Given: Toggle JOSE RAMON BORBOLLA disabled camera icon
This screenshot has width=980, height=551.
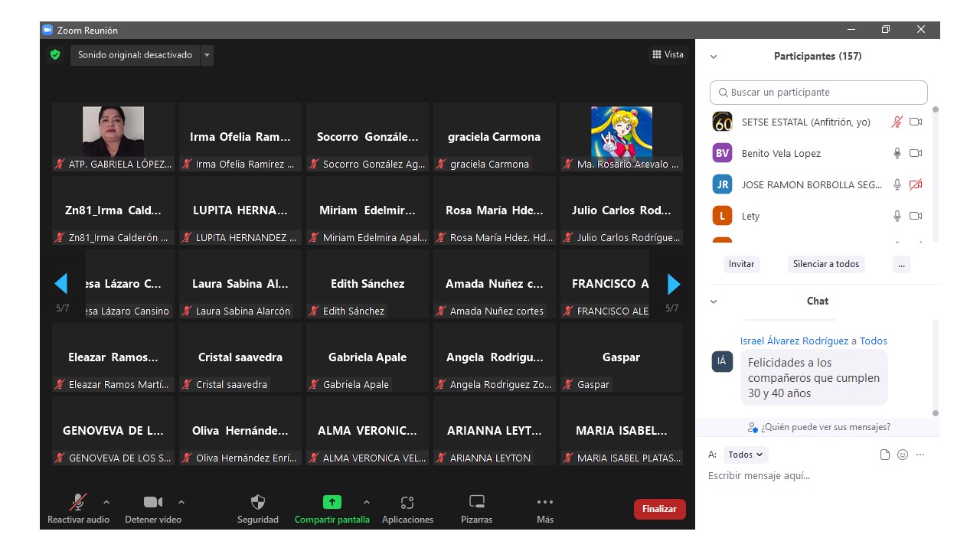Looking at the screenshot, I should point(916,184).
